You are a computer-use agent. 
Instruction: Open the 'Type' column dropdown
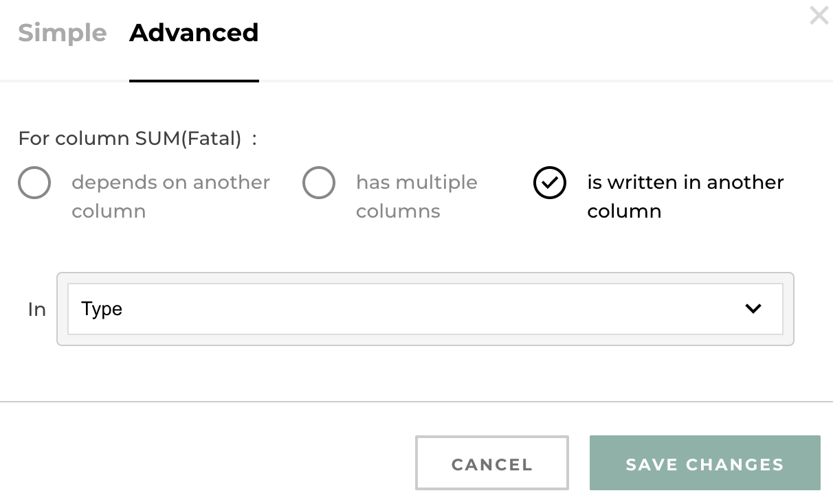[425, 309]
